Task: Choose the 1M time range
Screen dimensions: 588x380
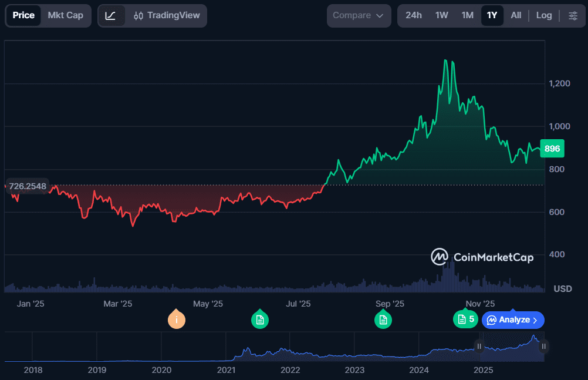Action: 467,15
